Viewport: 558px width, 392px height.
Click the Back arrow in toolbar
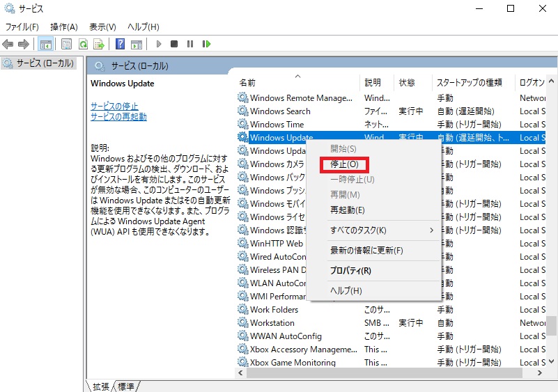pyautogui.click(x=8, y=44)
